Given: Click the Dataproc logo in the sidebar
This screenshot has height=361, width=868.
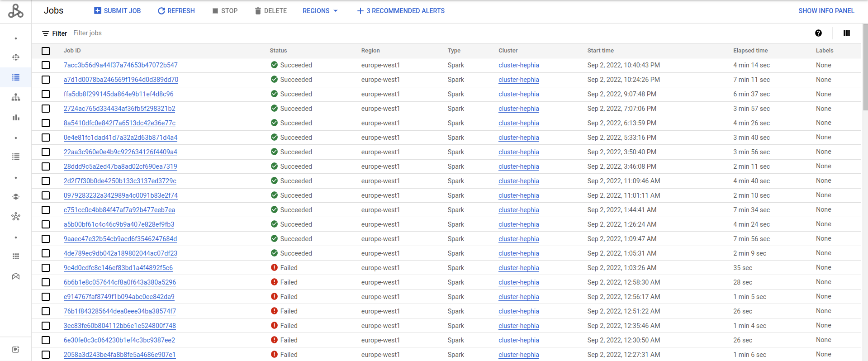Looking at the screenshot, I should 16,11.
